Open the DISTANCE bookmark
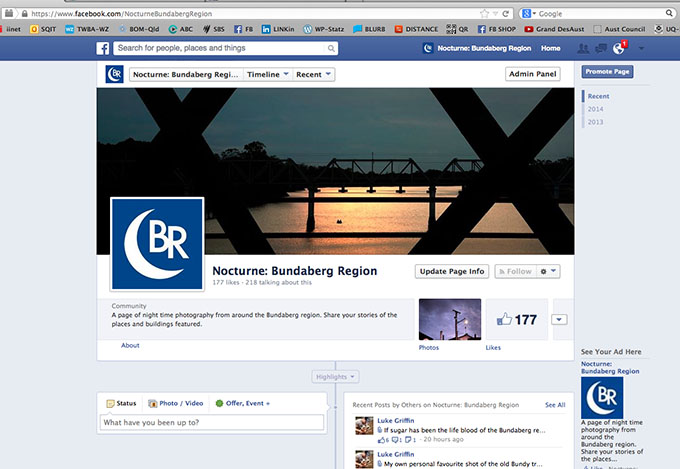The width and height of the screenshot is (680, 469). (416, 29)
